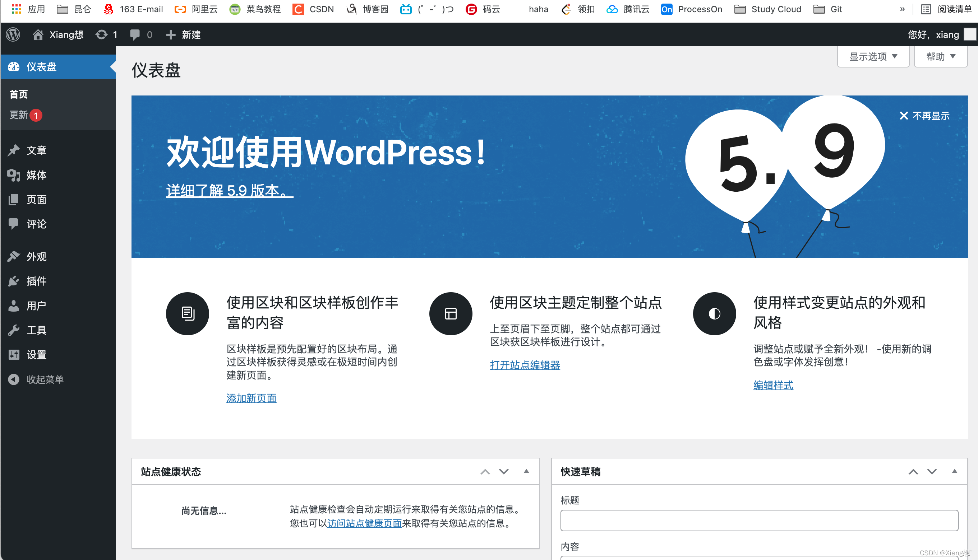Click the updates refresh icon in admin bar

[x=101, y=34]
